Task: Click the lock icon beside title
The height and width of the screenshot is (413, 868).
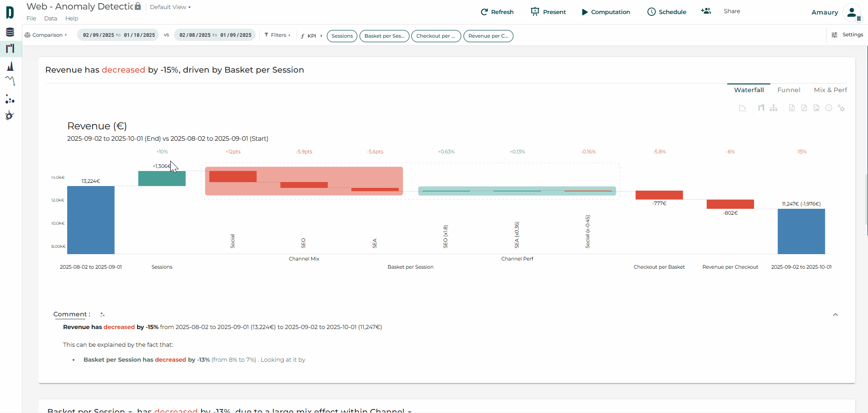Action: (x=138, y=6)
